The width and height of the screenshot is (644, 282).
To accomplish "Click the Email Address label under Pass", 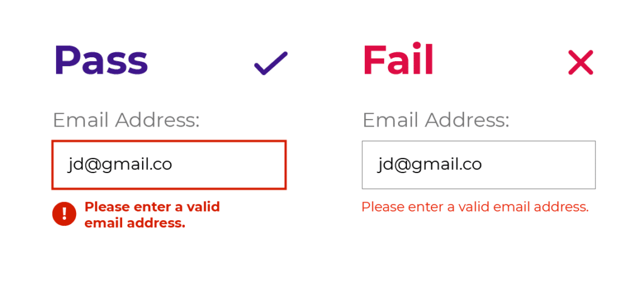I will (x=126, y=120).
